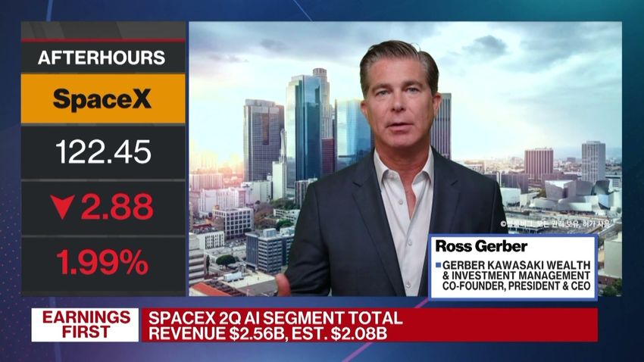Select the SpaceX ticker label
The image size is (644, 362).
pyautogui.click(x=102, y=99)
